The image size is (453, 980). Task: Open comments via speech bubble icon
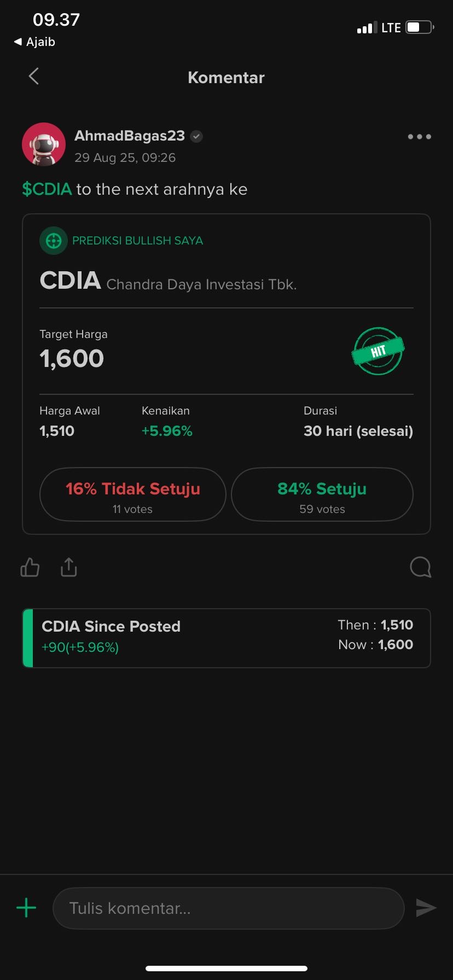[420, 568]
